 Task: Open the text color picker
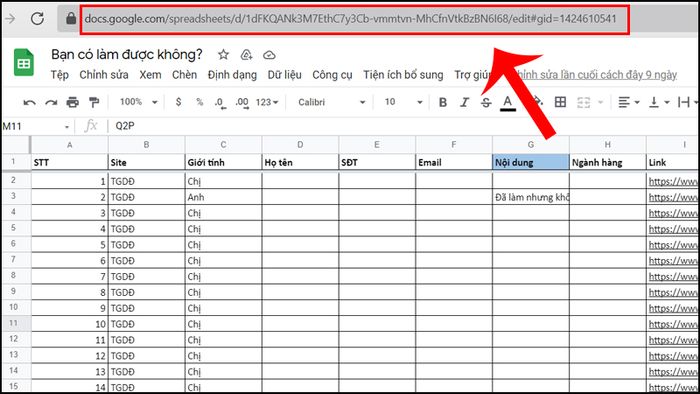(508, 103)
